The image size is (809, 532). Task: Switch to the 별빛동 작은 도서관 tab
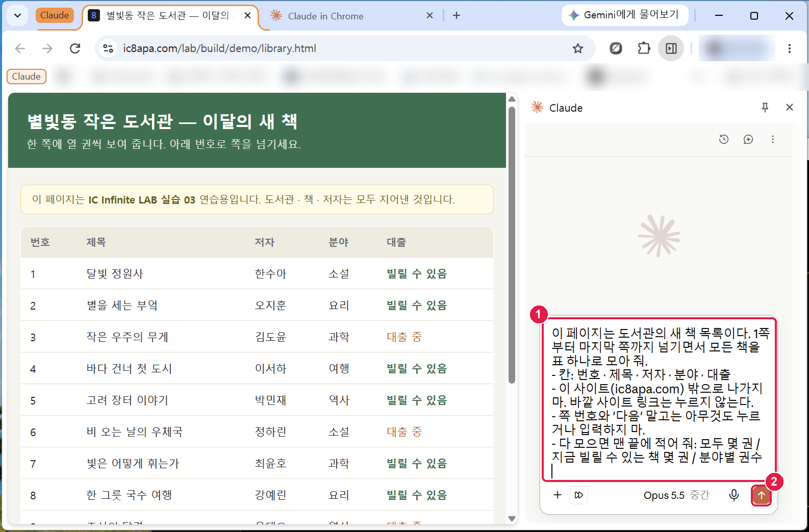click(168, 16)
